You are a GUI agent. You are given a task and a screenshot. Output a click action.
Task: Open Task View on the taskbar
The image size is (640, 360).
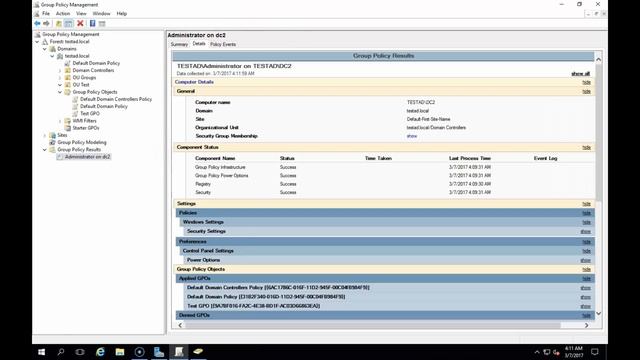(x=80, y=352)
